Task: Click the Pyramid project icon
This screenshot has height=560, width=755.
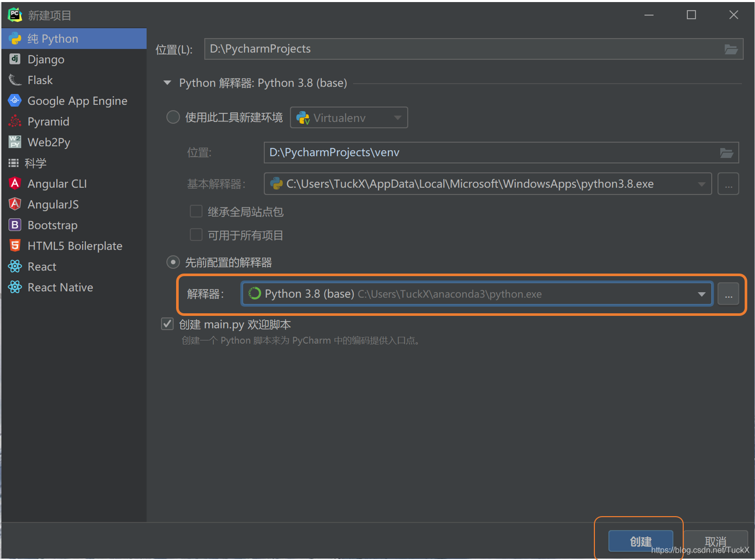Action: click(15, 121)
